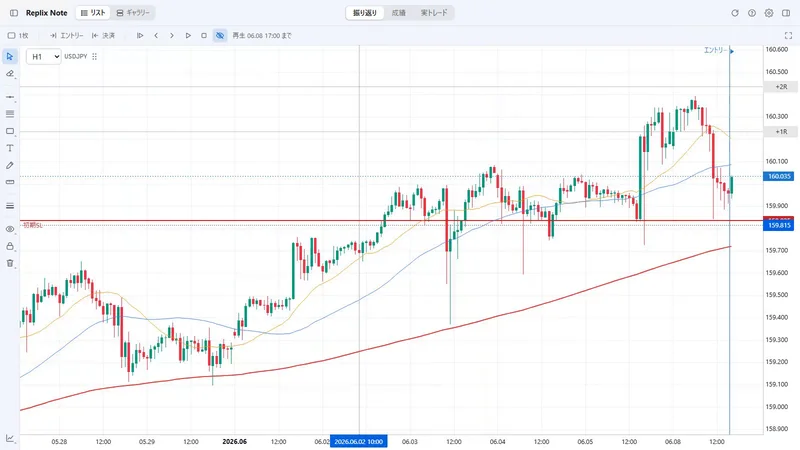The height and width of the screenshot is (450, 800).
Task: Pick the pencil drawing tool
Action: (10, 165)
